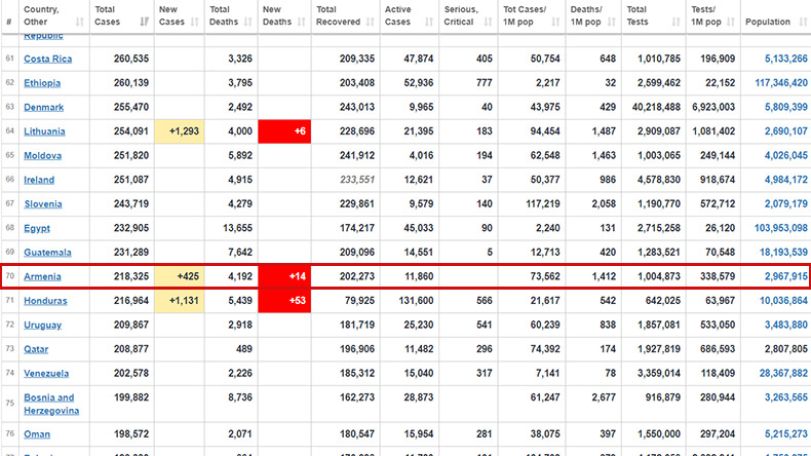Sort by New Deaths column arrows
Screen dimensions: 811x456
pyautogui.click(x=302, y=22)
